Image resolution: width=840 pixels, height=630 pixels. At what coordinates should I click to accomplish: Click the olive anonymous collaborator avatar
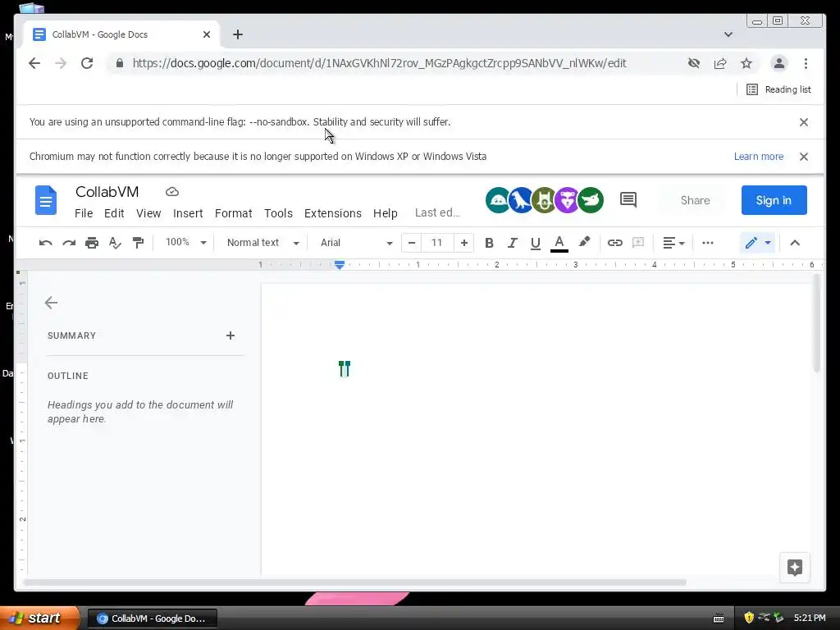pos(544,200)
